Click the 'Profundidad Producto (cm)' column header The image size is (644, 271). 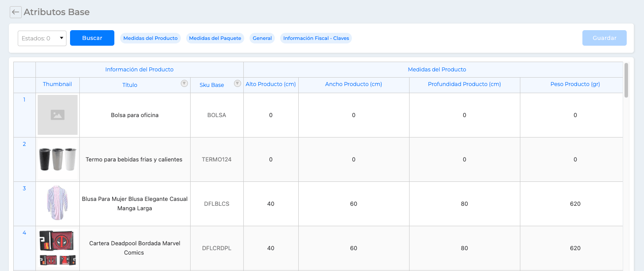pos(464,84)
